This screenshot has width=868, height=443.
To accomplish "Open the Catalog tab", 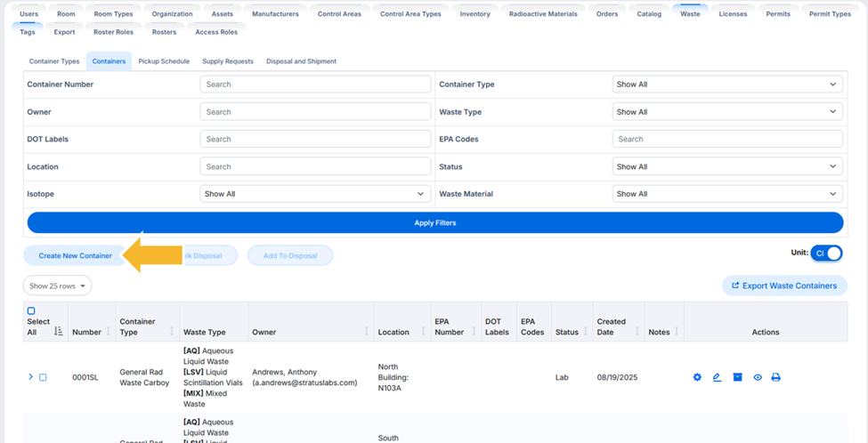I will pyautogui.click(x=649, y=14).
